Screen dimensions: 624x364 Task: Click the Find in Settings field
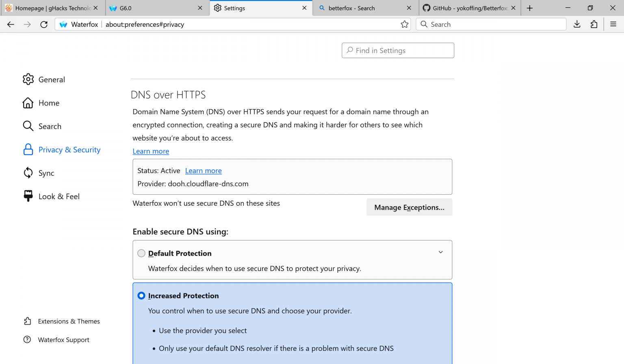[397, 50]
